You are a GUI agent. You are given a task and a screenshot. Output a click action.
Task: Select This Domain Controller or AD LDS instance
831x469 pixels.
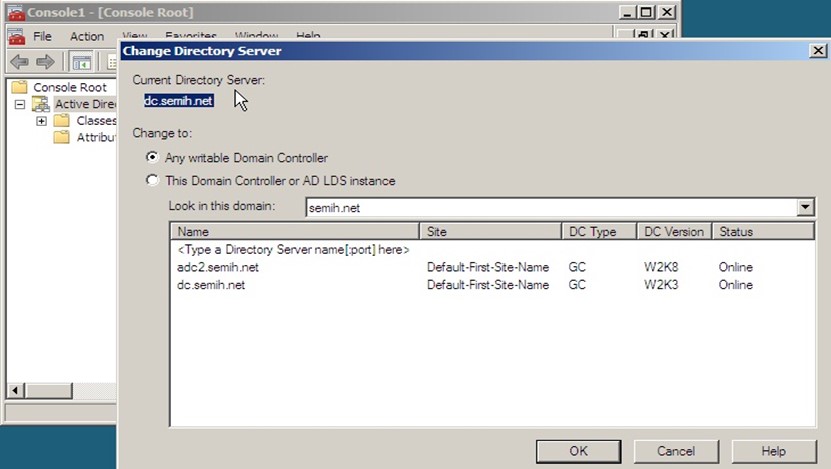152,181
